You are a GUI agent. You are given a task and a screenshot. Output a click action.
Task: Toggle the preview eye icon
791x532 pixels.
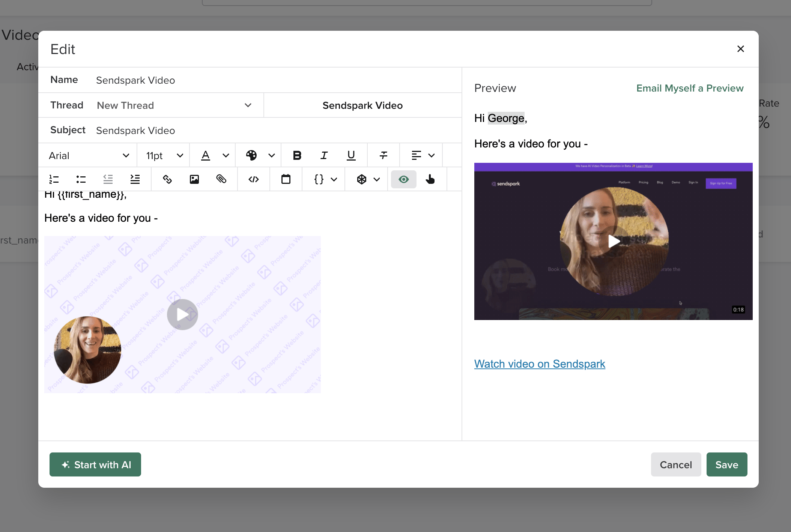tap(404, 179)
